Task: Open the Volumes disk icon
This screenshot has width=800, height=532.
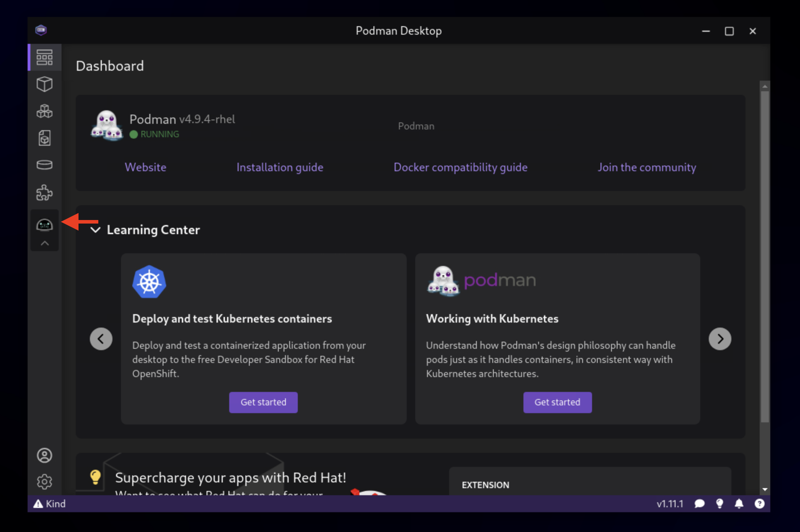Action: click(45, 165)
